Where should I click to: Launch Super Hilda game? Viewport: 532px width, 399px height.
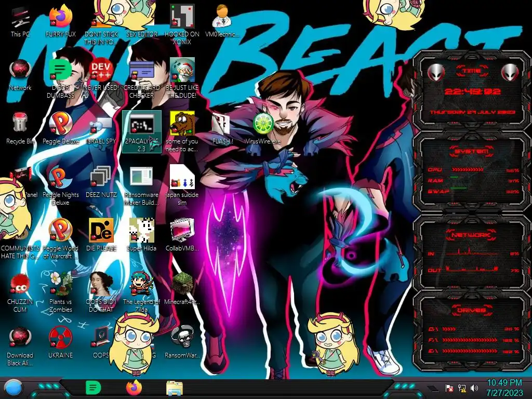pos(141,235)
